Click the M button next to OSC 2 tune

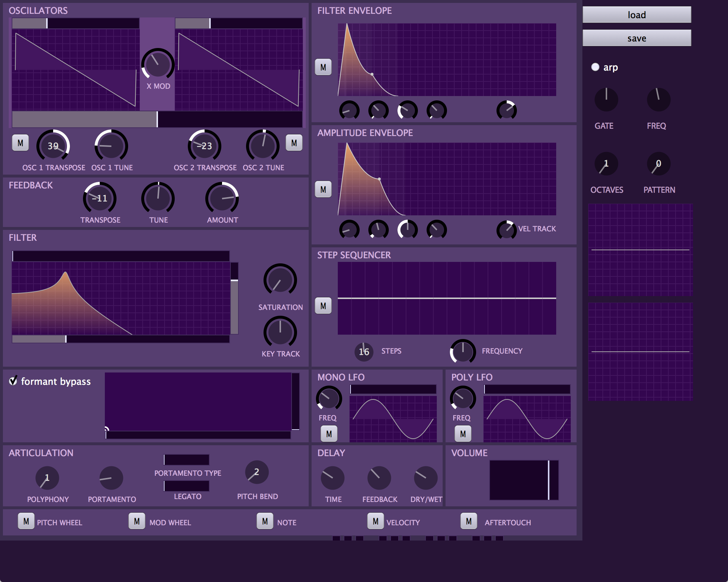[294, 143]
